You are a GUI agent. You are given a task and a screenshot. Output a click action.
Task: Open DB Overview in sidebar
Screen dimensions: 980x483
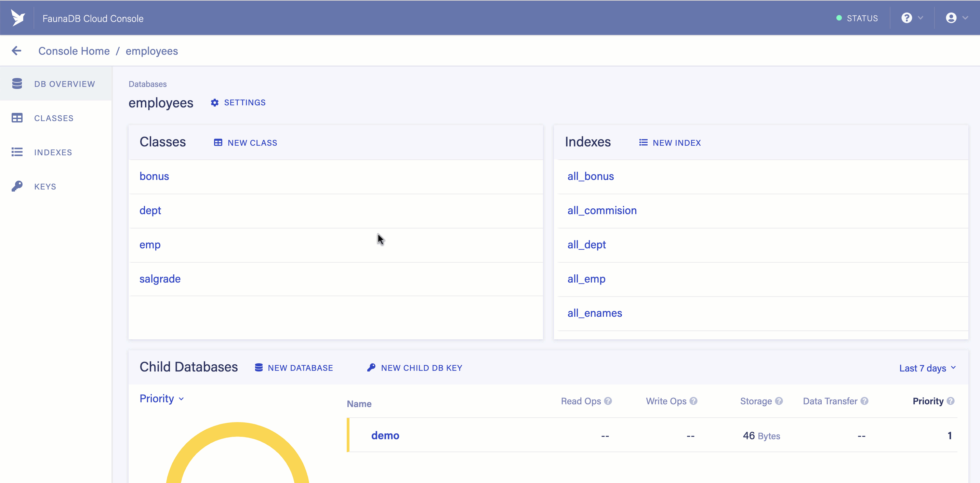click(x=56, y=84)
